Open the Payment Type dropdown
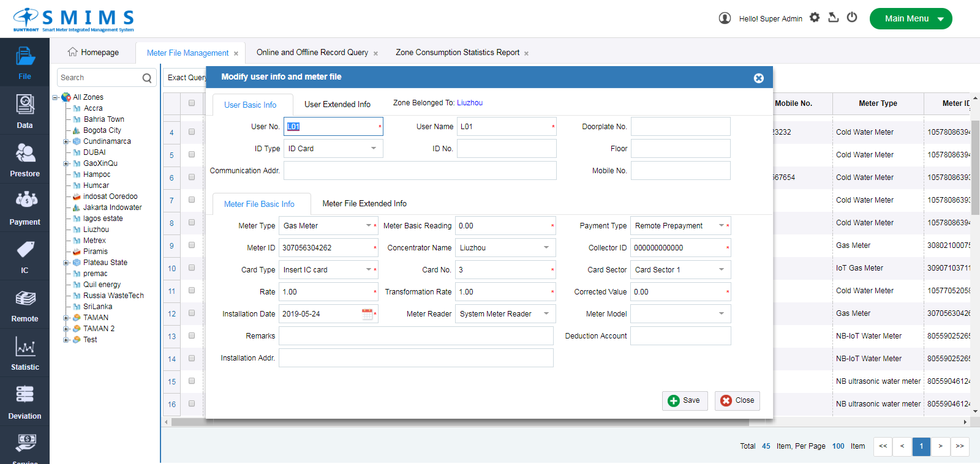Viewport: 980px width, 464px height. (x=679, y=226)
